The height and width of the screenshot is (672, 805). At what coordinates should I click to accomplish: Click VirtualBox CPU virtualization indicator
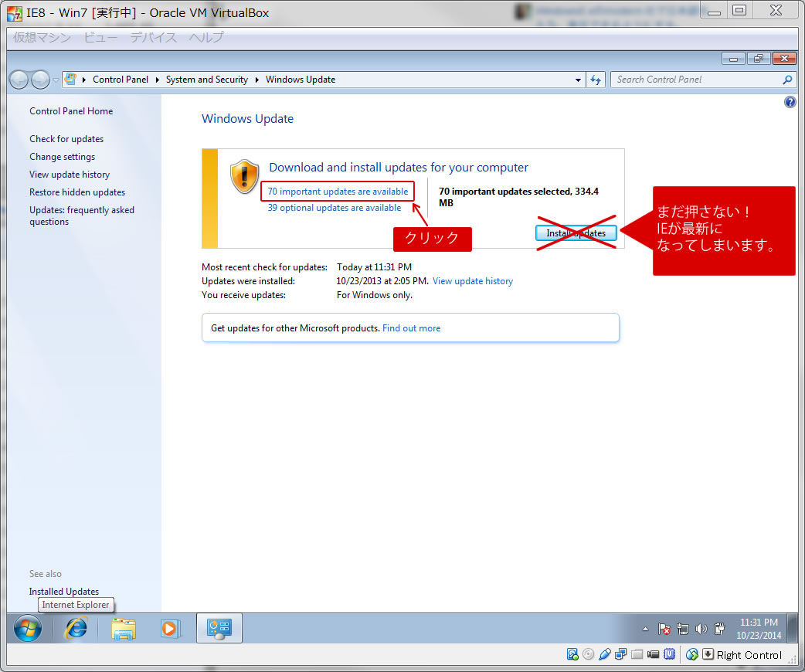point(670,654)
